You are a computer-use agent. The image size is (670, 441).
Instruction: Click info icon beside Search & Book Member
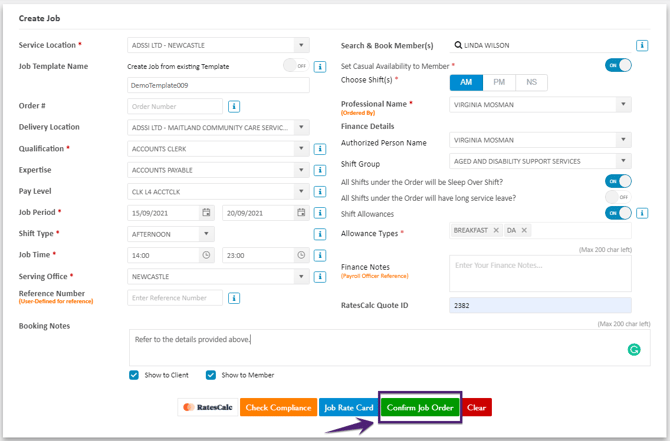pyautogui.click(x=642, y=45)
